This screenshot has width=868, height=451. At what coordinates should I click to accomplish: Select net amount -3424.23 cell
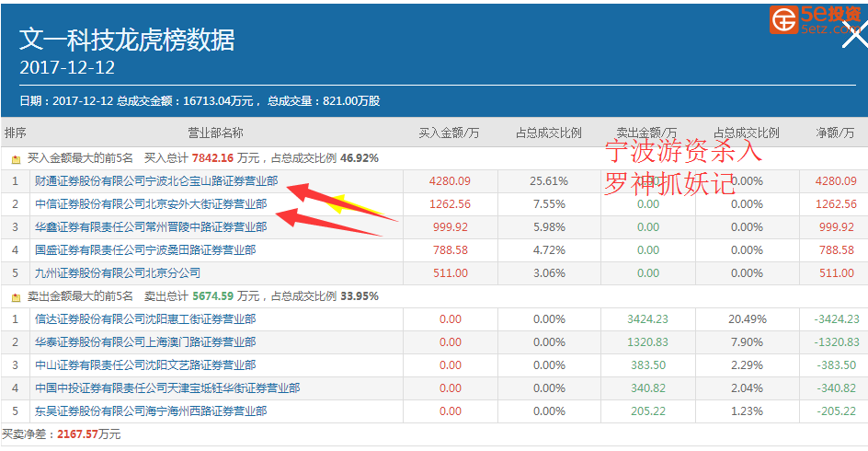click(x=837, y=319)
